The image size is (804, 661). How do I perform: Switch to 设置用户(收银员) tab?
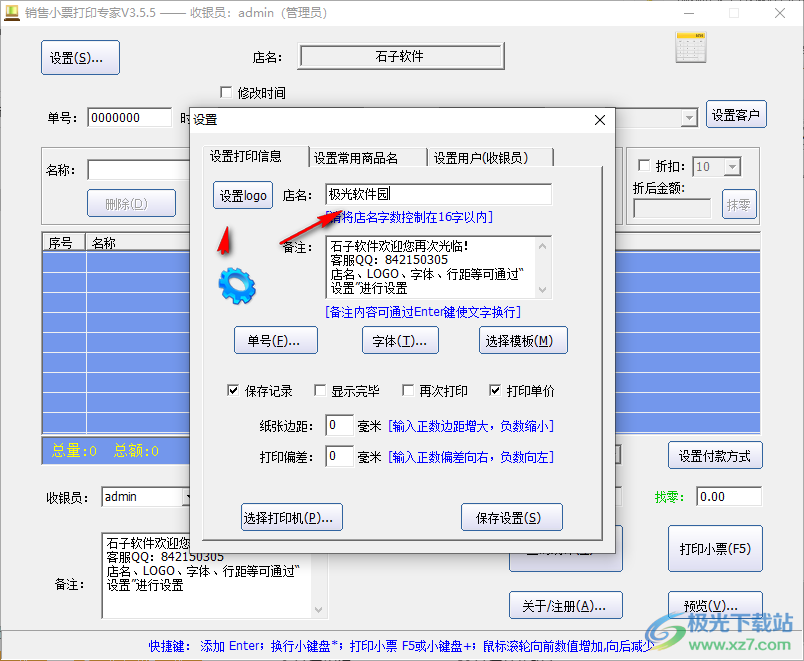pyautogui.click(x=480, y=158)
